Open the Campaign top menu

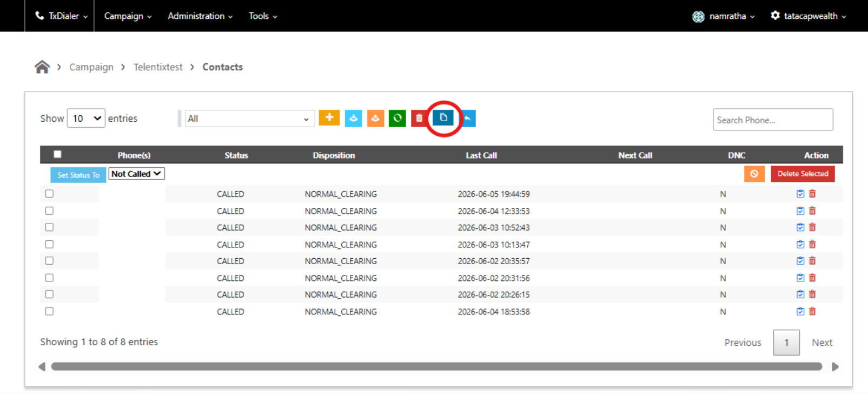click(128, 16)
